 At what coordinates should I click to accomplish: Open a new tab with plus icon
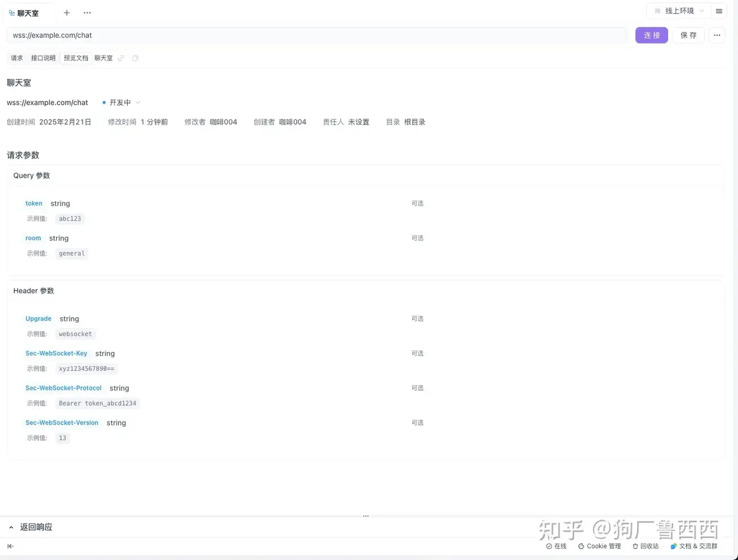pos(66,13)
